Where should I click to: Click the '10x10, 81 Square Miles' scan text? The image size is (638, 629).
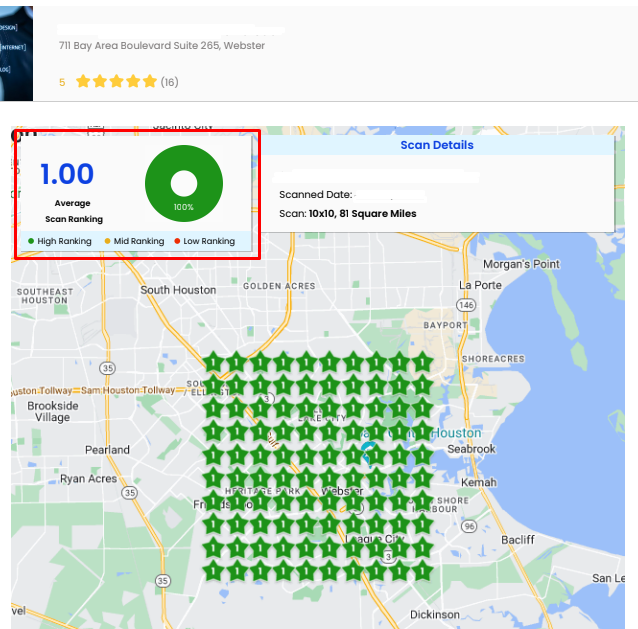(x=362, y=214)
